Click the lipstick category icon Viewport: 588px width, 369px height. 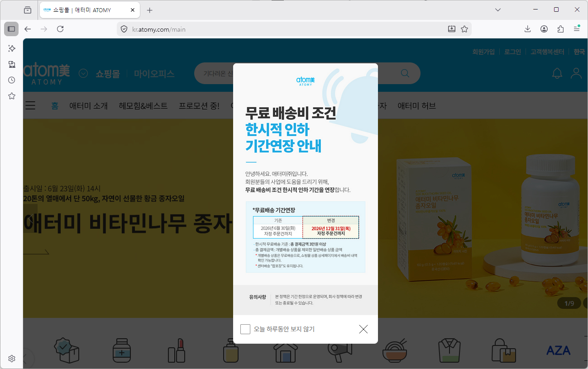176,350
